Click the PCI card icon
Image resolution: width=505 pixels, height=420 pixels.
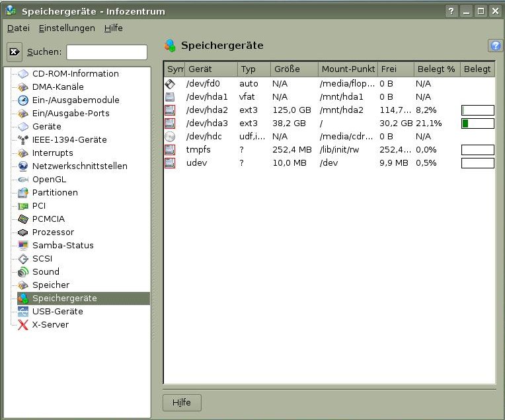click(x=23, y=206)
